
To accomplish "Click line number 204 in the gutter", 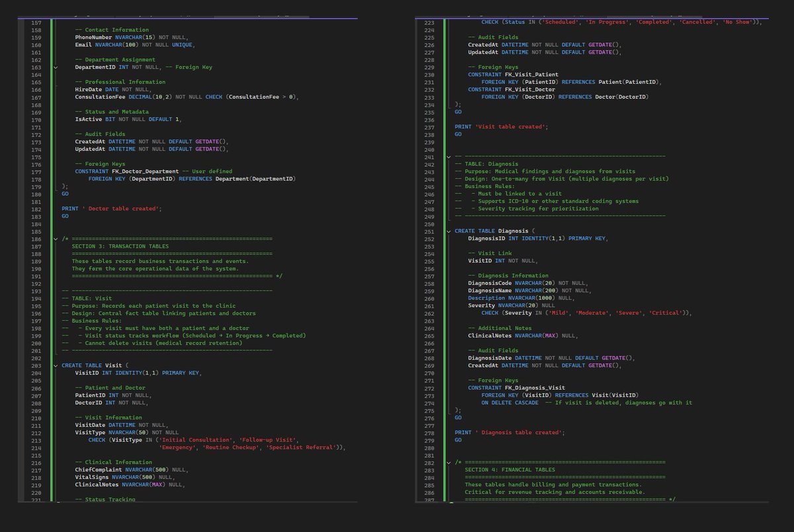I will click(x=36, y=373).
